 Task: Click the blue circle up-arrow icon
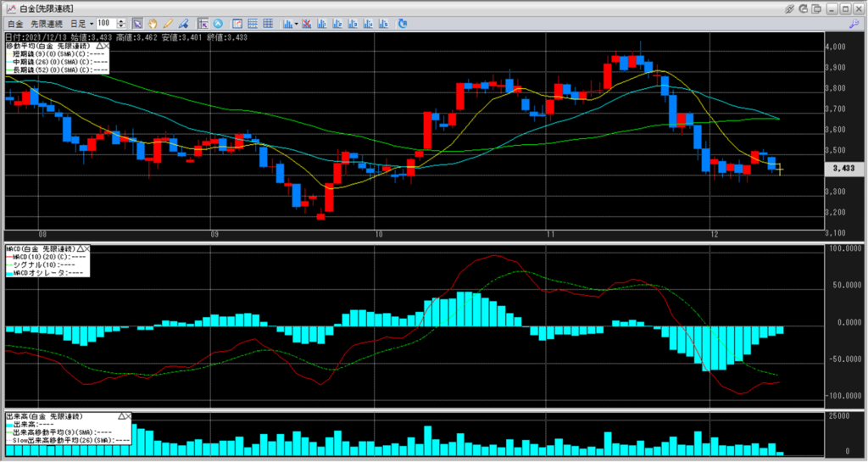point(218,24)
